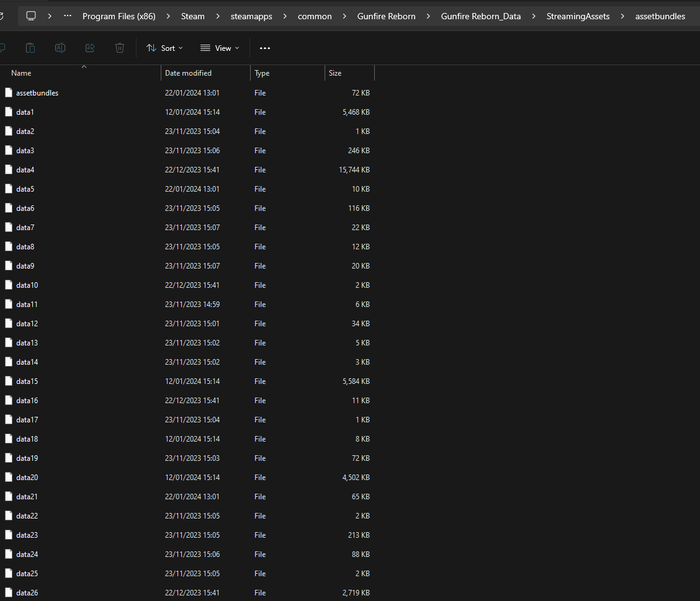
Task: Navigate to Program Files (x86) breadcrumb
Action: (119, 16)
